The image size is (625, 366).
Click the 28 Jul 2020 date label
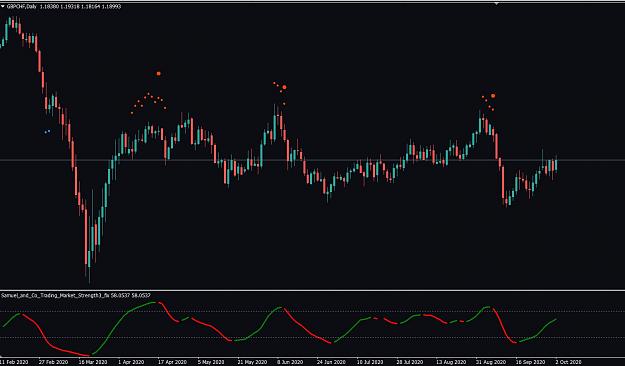(411, 362)
